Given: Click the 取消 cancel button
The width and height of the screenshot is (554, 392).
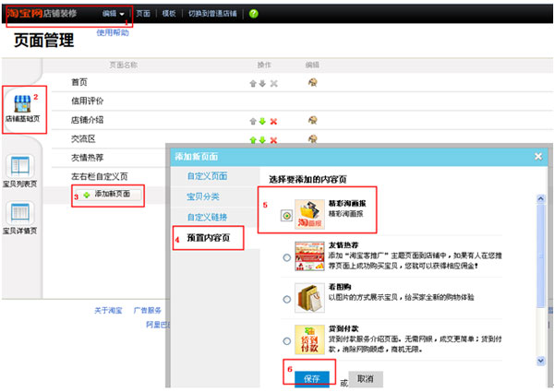Looking at the screenshot, I should click(366, 379).
